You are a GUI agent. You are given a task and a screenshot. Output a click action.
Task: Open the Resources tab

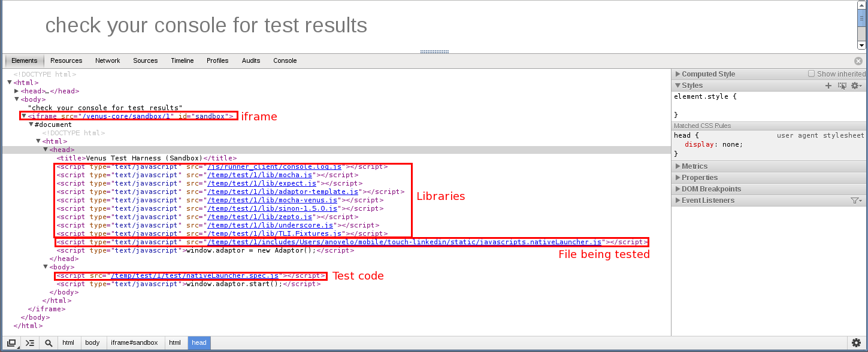coord(66,60)
